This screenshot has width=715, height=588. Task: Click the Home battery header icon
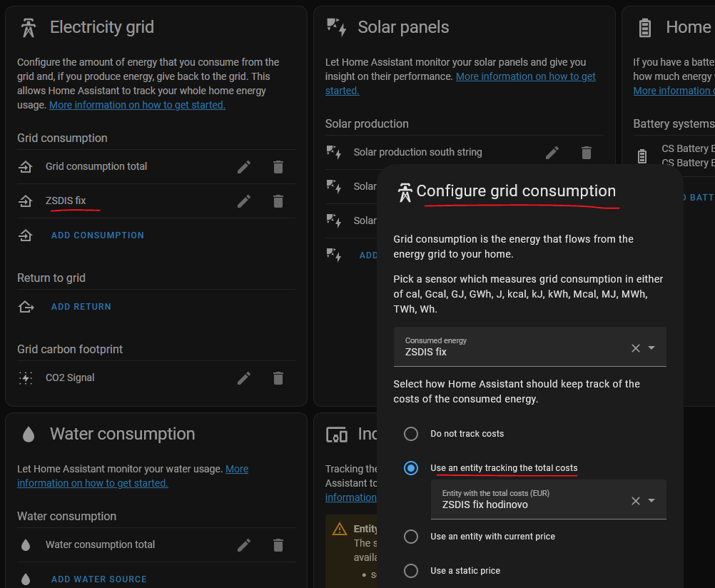coord(645,27)
